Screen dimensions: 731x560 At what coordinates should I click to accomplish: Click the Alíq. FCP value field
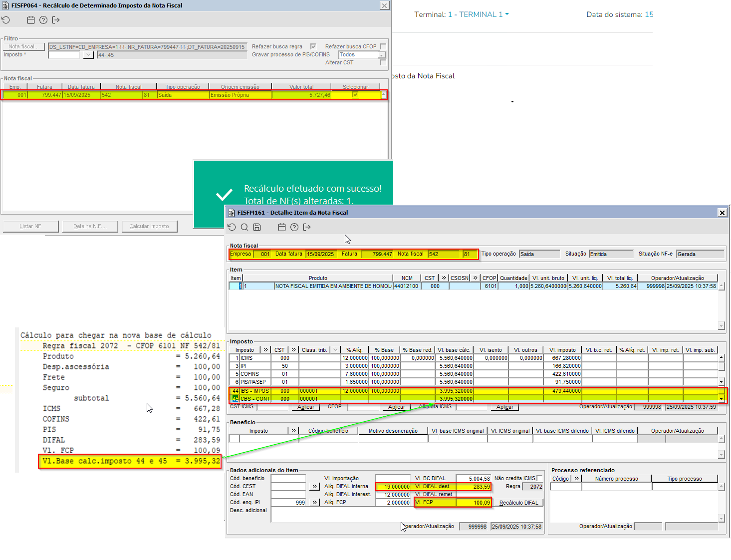393,503
